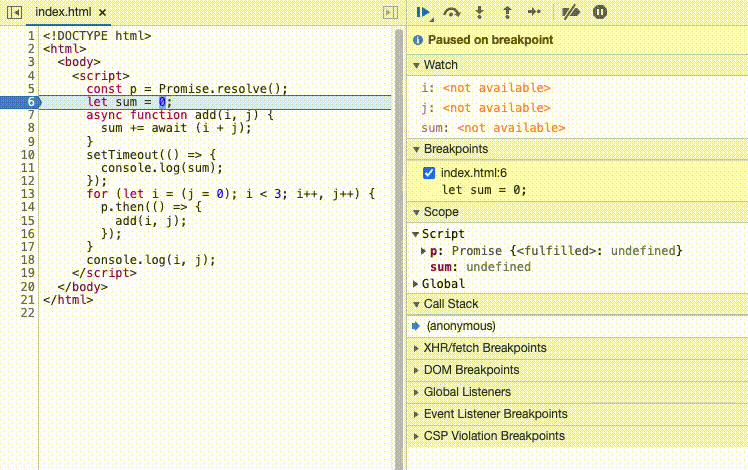Image resolution: width=748 pixels, height=470 pixels.
Task: Click 'Paused on breakpoint' message
Action: pyautogui.click(x=490, y=40)
